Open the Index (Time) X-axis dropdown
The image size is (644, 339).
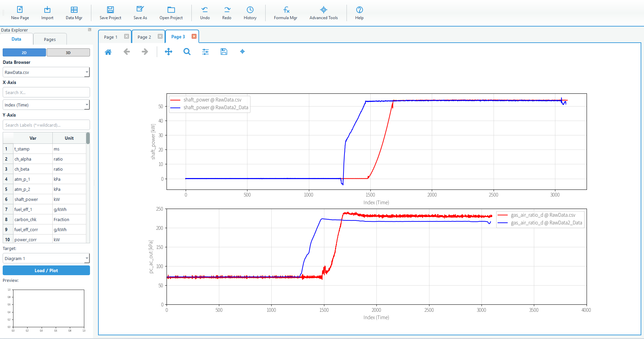(87, 105)
